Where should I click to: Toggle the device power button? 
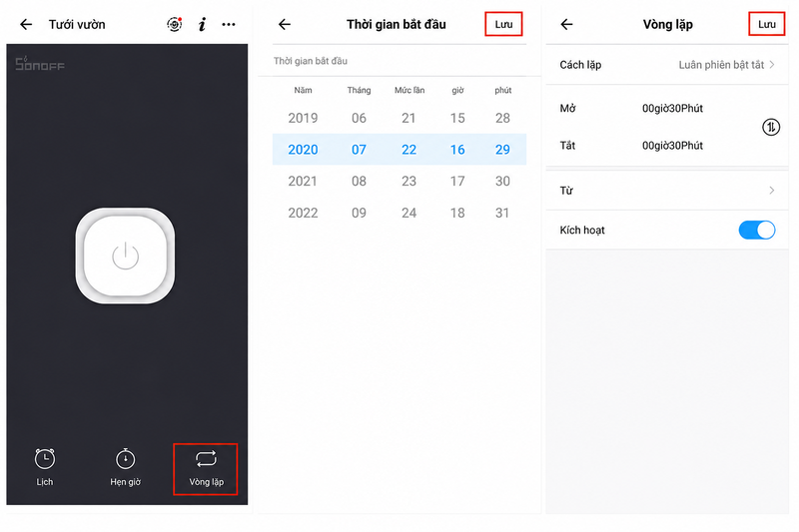(125, 256)
